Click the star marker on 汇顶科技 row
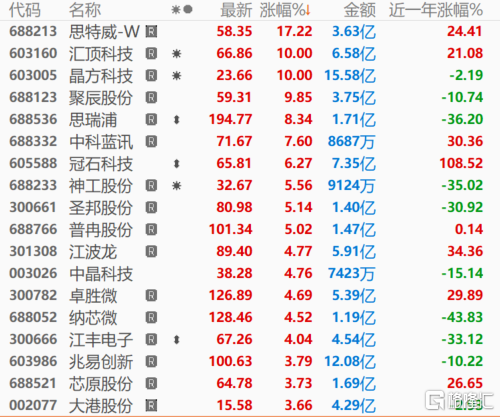Screen dimensions: 500x417 pos(176,54)
